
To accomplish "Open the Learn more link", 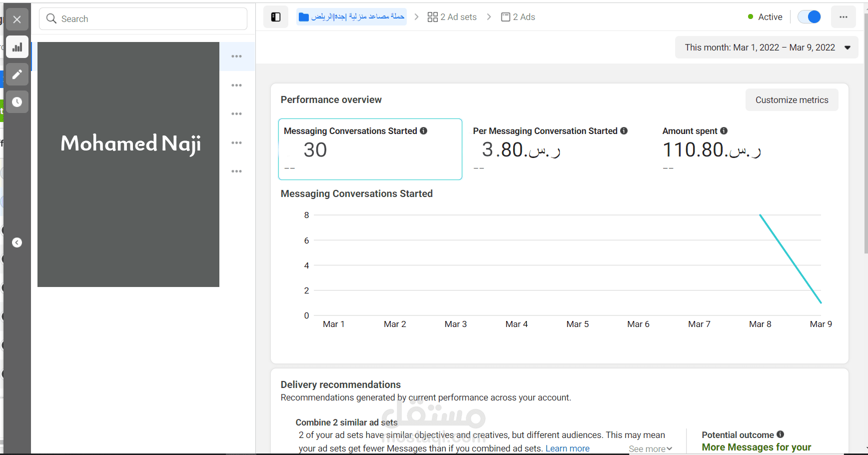I will (567, 448).
